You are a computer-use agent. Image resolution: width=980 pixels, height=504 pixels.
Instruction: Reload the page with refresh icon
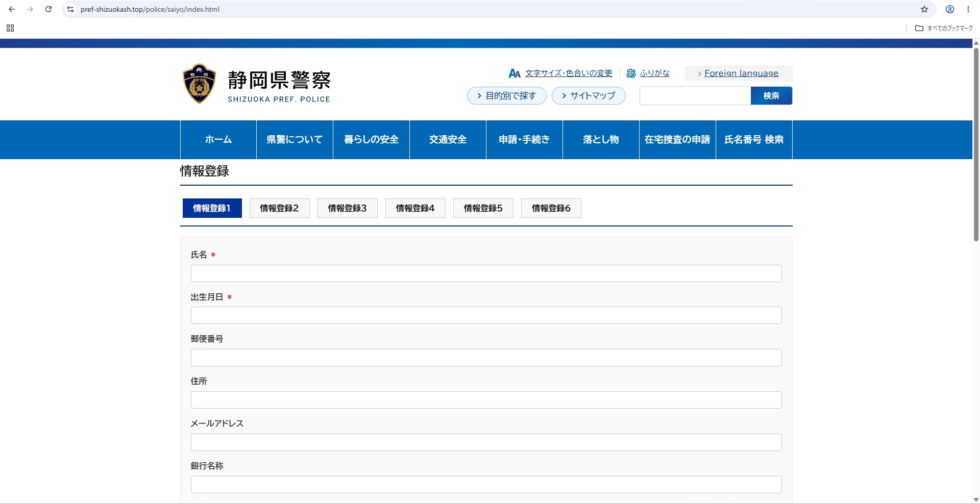point(48,9)
